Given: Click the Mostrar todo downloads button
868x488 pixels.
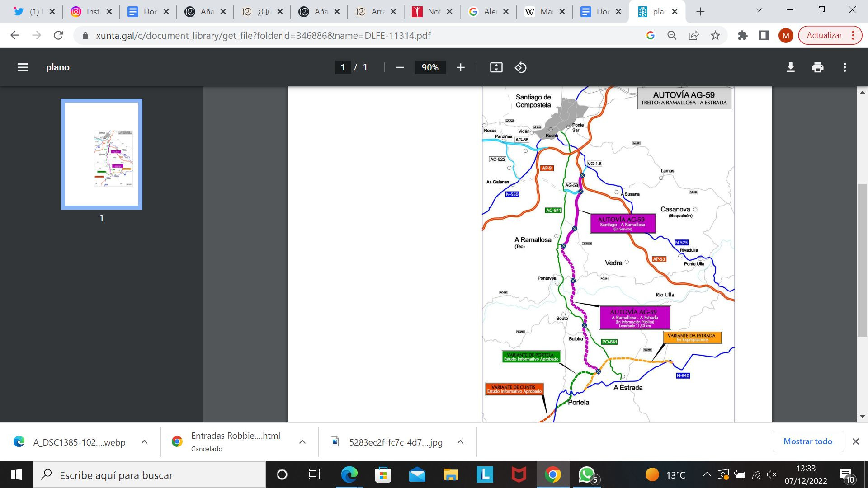Looking at the screenshot, I should [x=807, y=441].
